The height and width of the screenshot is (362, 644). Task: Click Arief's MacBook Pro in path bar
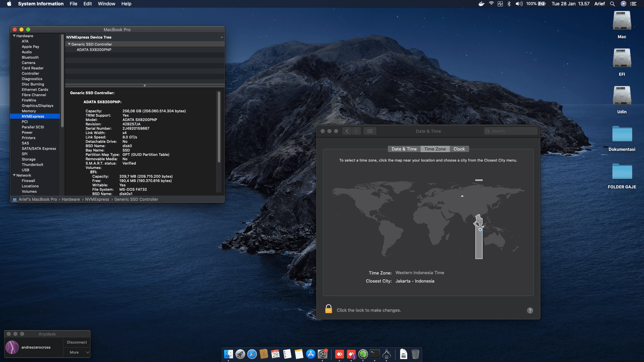(x=38, y=199)
